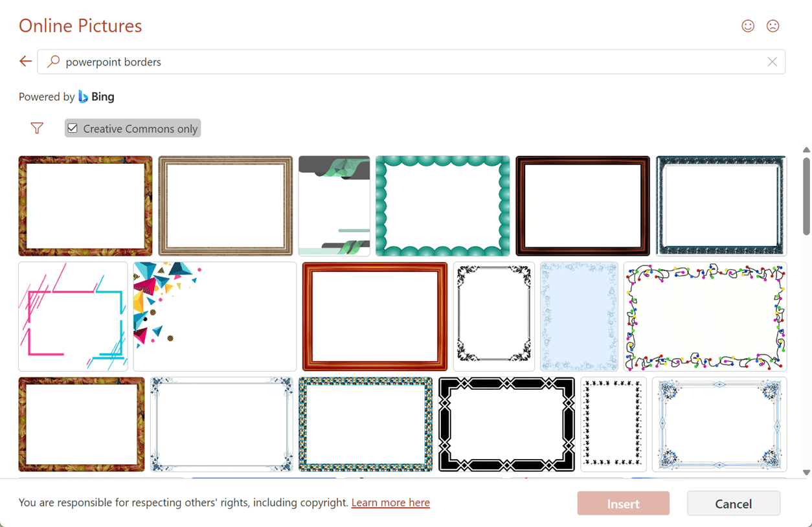812x527 pixels.
Task: Select the dark brown frame picture
Action: (583, 206)
